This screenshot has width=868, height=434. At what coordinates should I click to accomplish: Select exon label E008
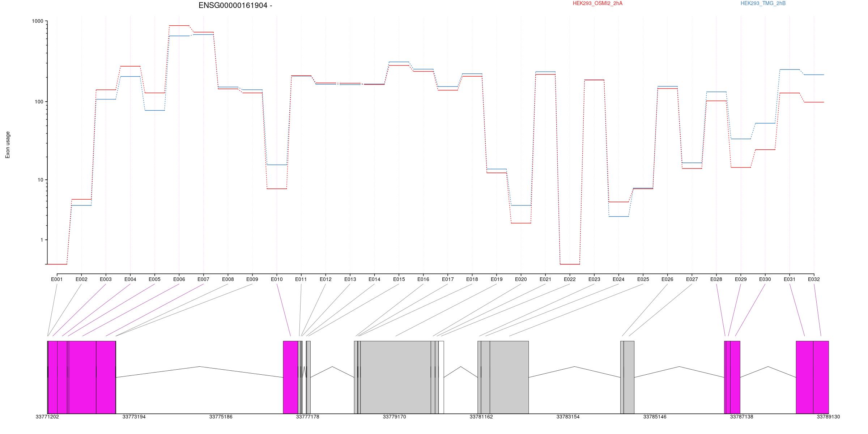[x=228, y=279]
